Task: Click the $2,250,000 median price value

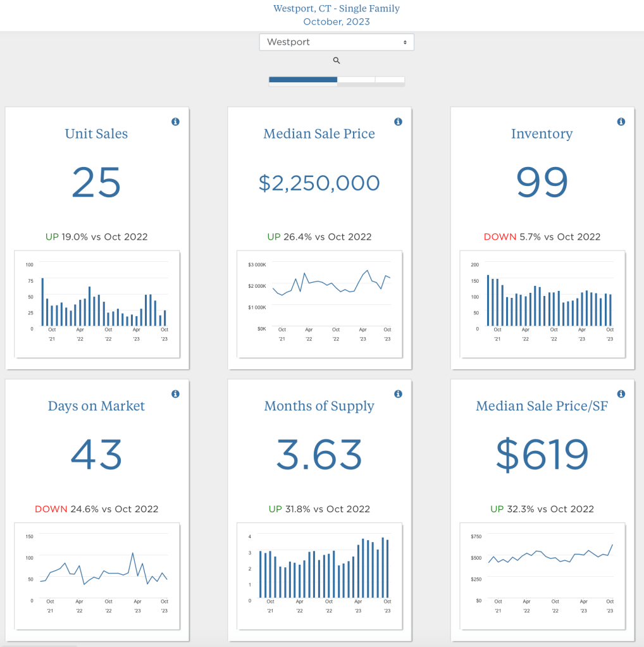Action: point(319,183)
